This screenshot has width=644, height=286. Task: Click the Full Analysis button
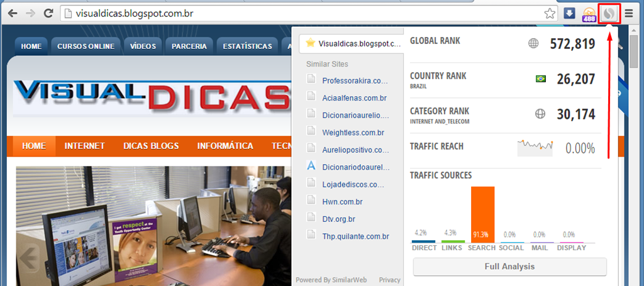click(509, 267)
